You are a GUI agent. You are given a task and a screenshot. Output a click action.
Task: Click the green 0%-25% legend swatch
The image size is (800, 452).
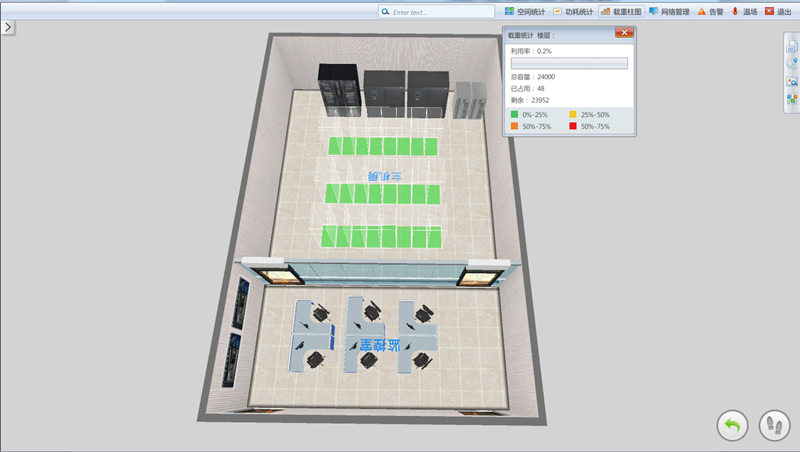514,115
